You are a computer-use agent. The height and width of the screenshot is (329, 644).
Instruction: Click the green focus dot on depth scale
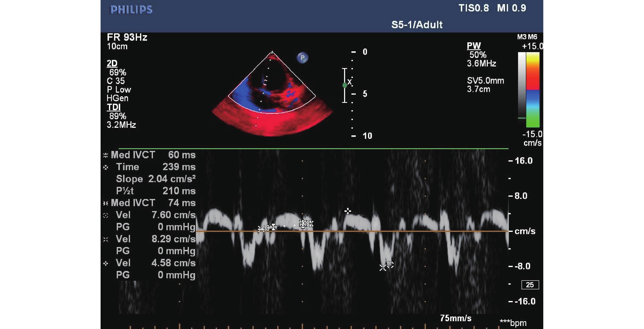tap(345, 85)
